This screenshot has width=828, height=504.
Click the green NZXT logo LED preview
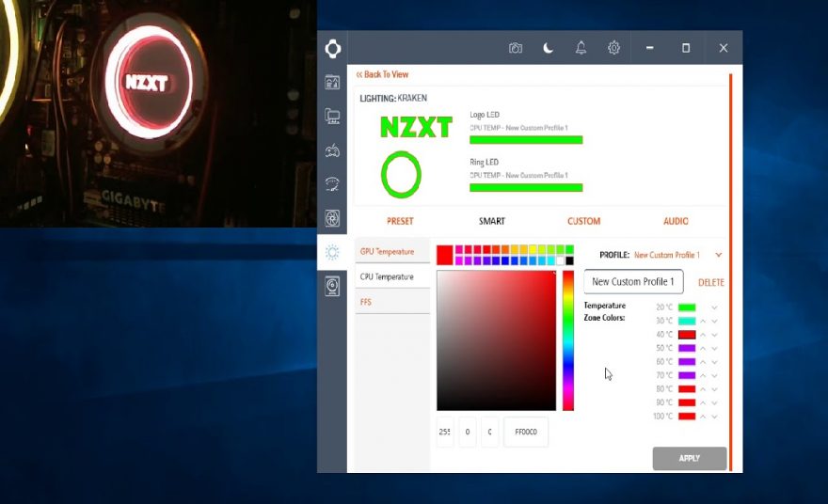[416, 127]
